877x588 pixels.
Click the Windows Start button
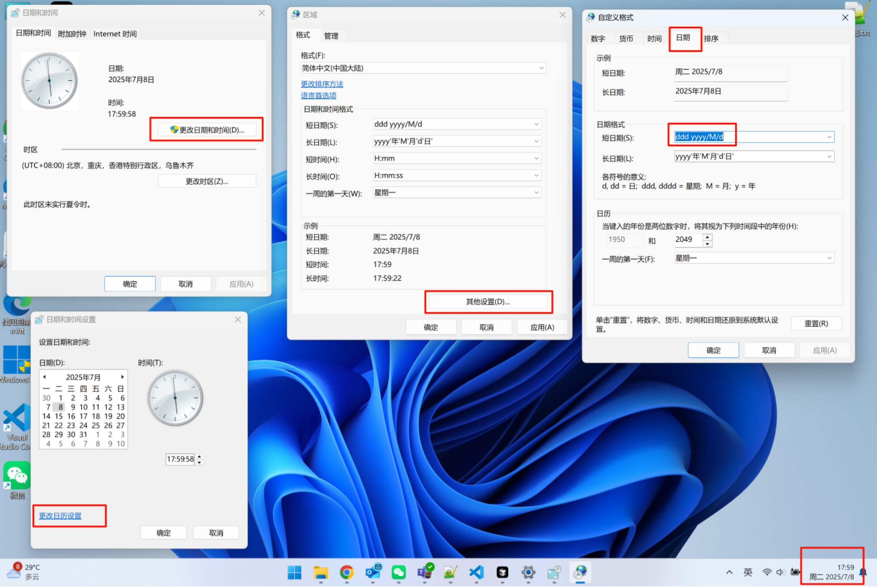[x=295, y=572]
